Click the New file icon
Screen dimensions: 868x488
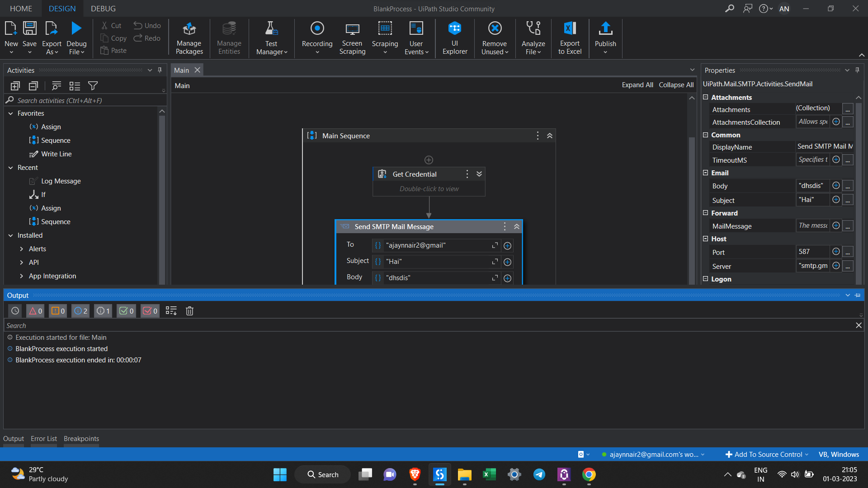coord(11,28)
